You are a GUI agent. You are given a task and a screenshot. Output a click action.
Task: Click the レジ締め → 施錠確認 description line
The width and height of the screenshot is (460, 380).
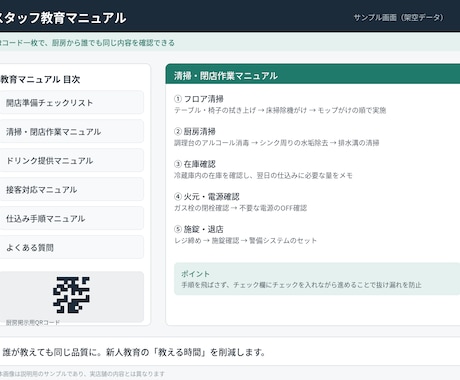coord(245,241)
